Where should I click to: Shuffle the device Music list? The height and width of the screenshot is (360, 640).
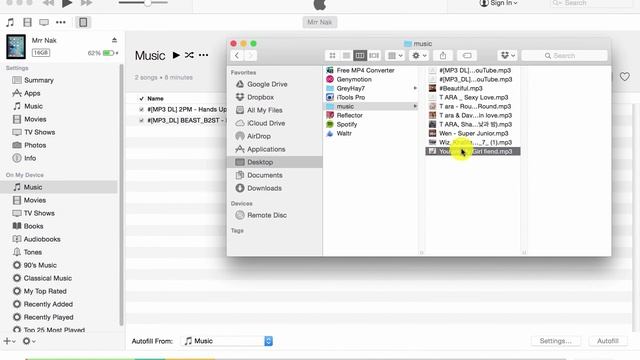pyautogui.click(x=189, y=55)
